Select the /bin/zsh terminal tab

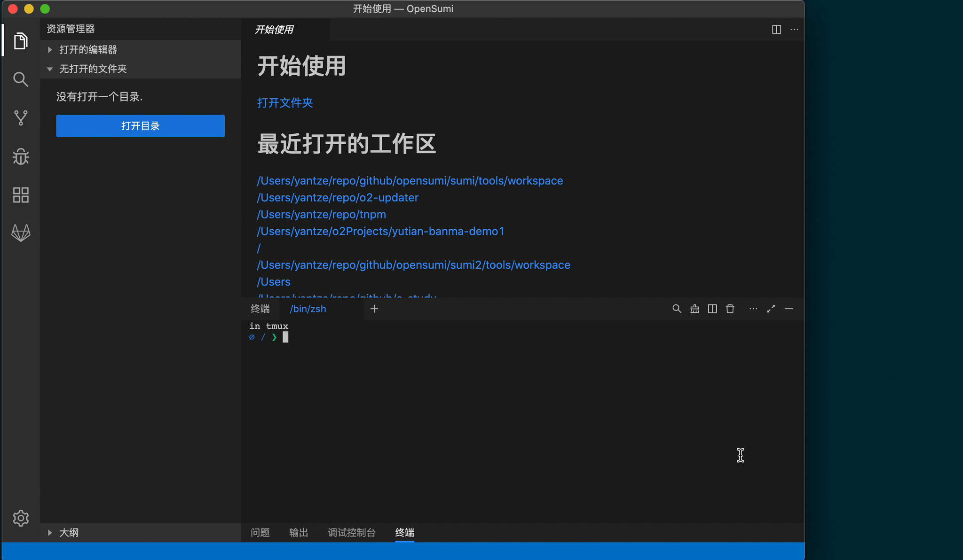pos(308,309)
